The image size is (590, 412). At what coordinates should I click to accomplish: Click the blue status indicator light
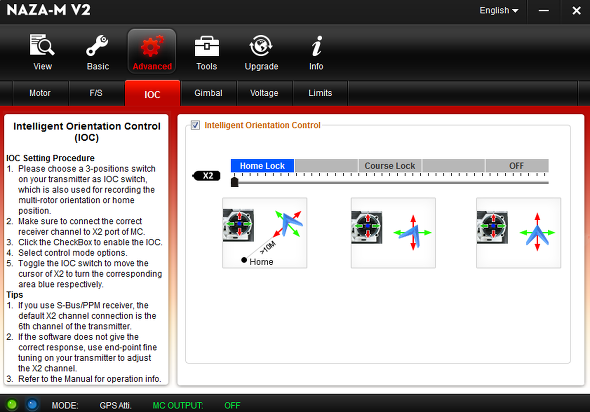[x=32, y=404]
